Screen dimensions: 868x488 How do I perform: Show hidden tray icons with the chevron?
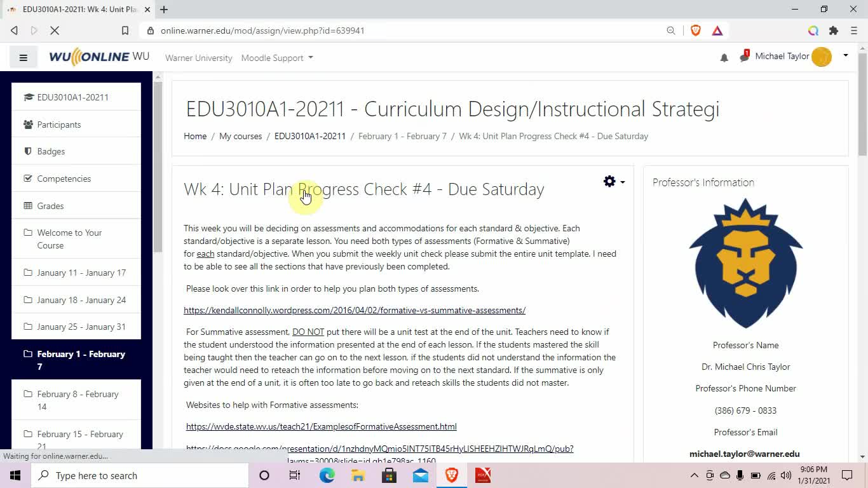tap(694, 475)
